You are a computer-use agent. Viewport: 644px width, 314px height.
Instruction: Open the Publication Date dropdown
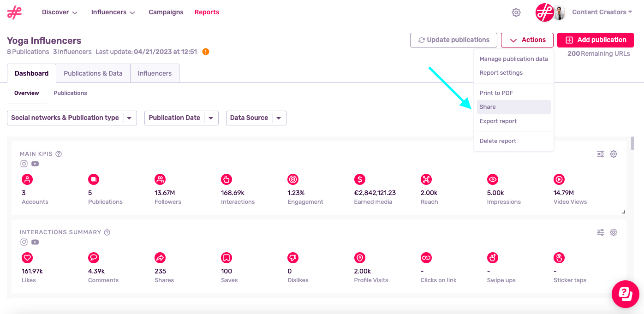coord(181,118)
